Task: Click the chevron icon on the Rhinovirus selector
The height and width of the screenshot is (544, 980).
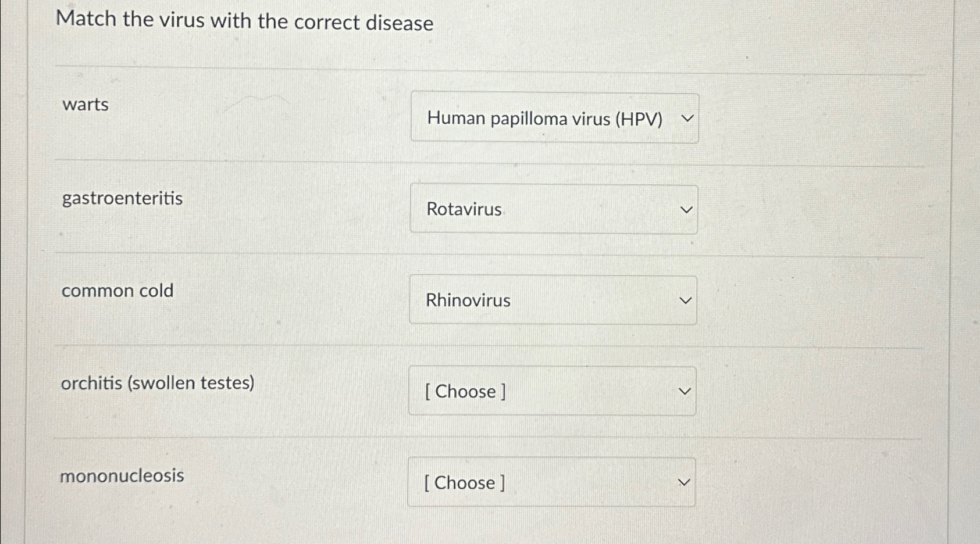Action: click(685, 300)
